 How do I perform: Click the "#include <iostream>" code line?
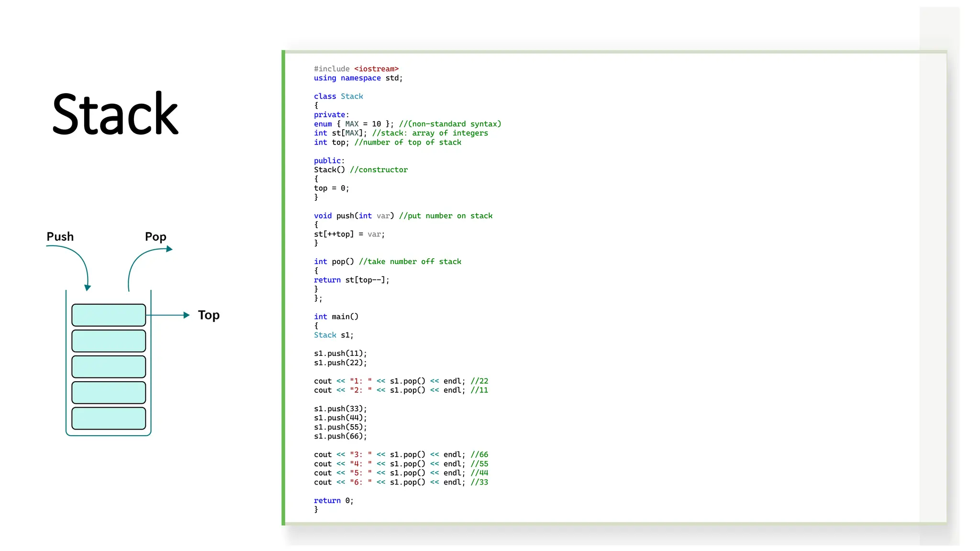click(x=356, y=69)
